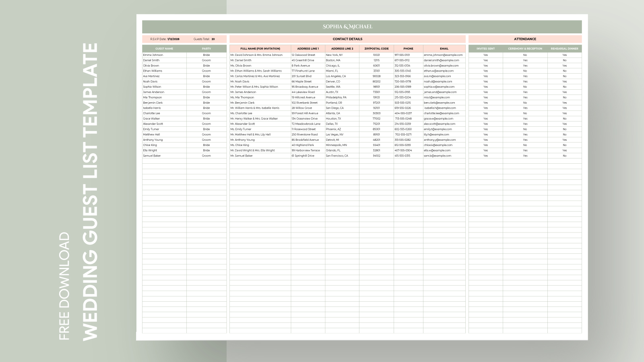
Task: Click the Zip/Postal Code column header
Action: point(376,49)
